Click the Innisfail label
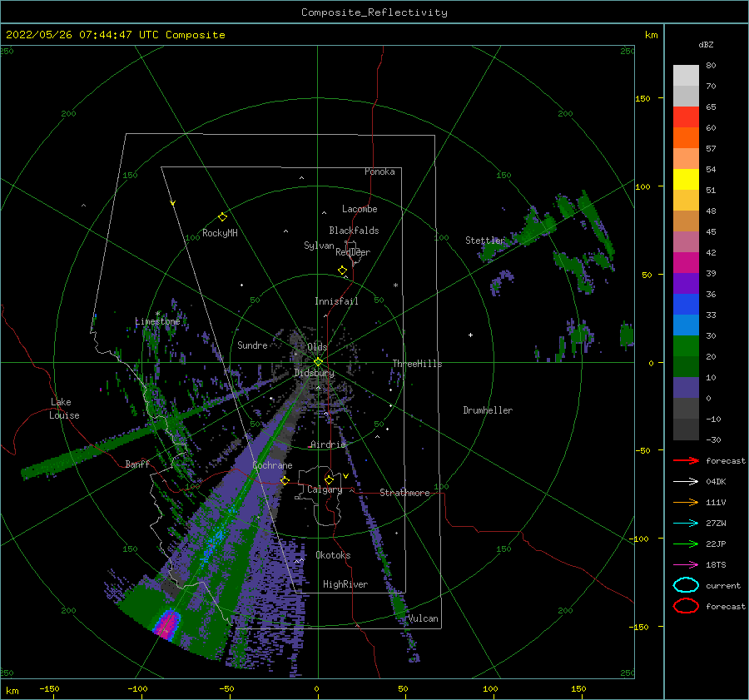Image resolution: width=749 pixels, height=700 pixels. (x=336, y=301)
